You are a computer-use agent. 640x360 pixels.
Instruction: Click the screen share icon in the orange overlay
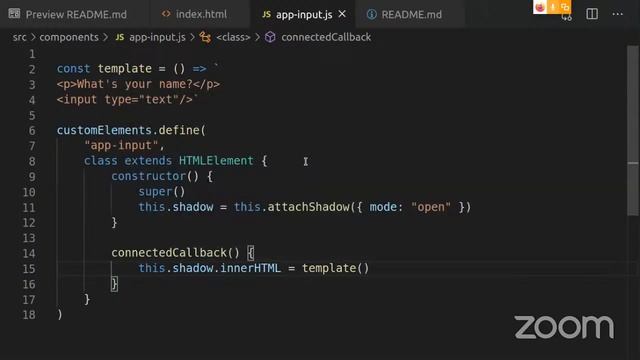[565, 7]
